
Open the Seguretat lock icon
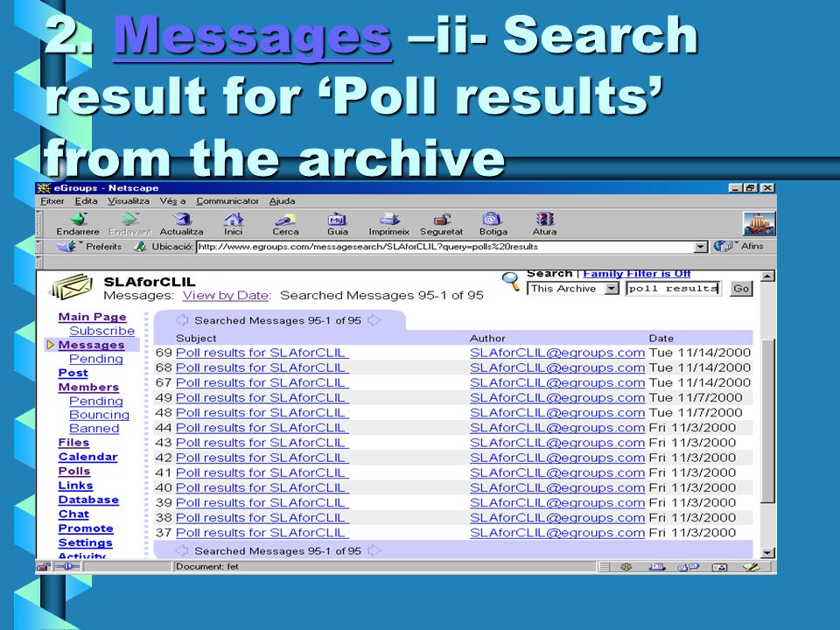point(441,219)
